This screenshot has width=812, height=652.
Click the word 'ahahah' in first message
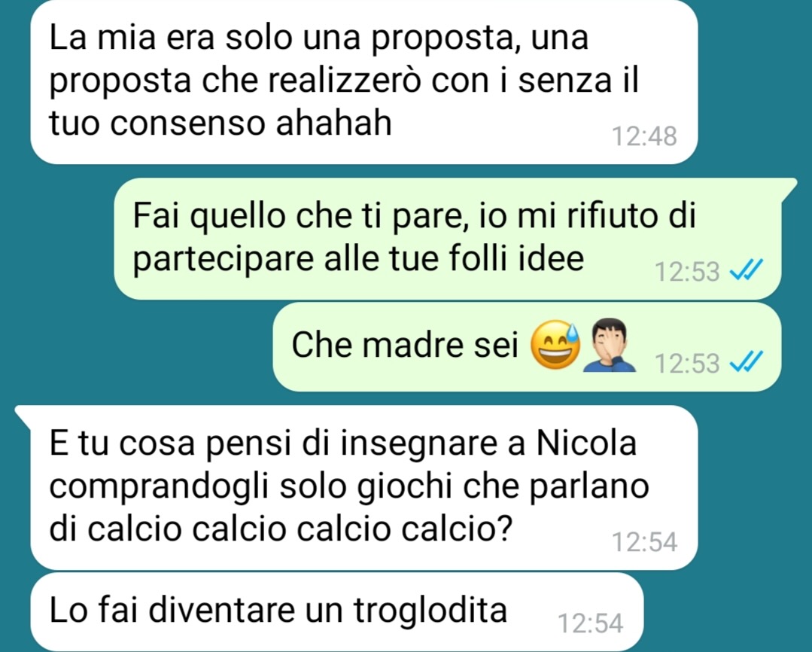333,123
